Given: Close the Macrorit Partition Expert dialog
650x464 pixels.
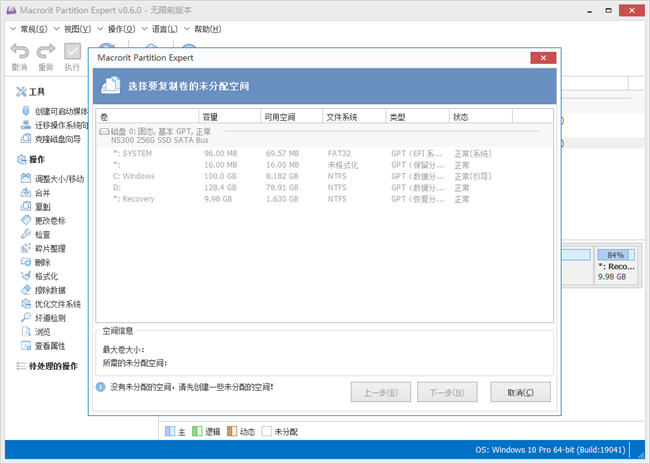Looking at the screenshot, I should pos(541,59).
